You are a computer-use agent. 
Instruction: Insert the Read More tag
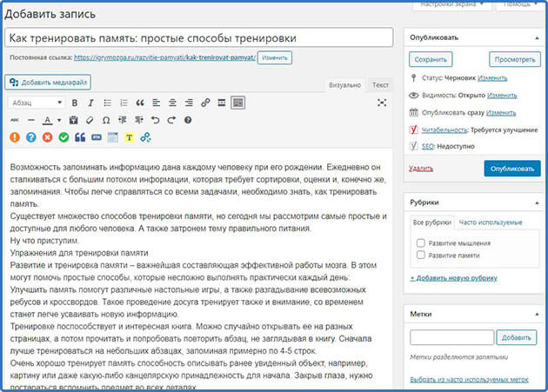tap(222, 103)
